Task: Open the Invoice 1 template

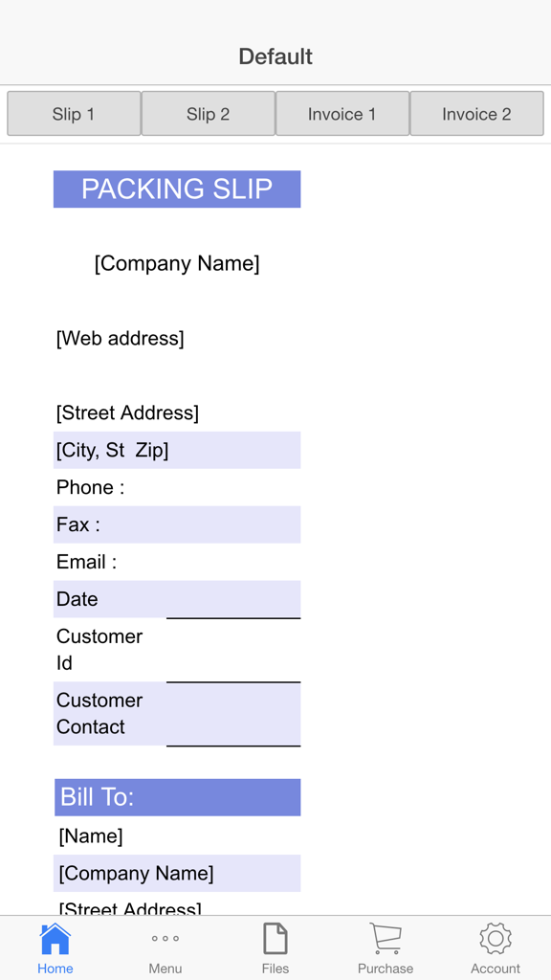Action: pyautogui.click(x=342, y=113)
